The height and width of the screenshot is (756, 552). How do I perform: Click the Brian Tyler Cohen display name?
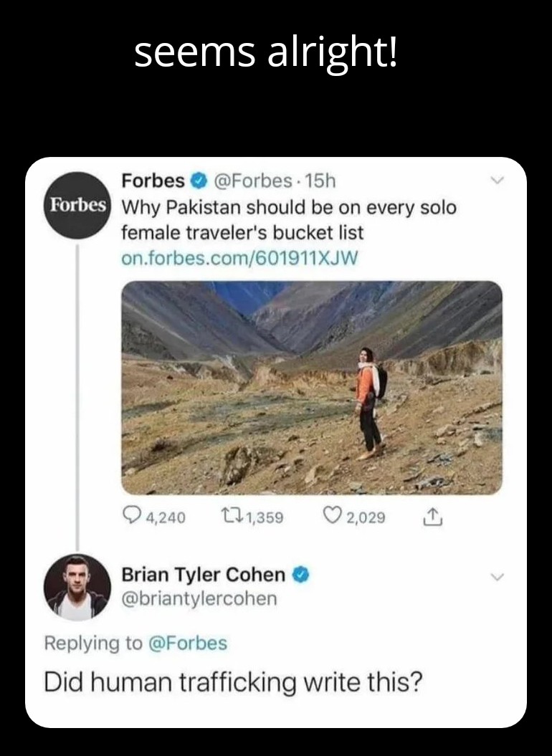203,575
